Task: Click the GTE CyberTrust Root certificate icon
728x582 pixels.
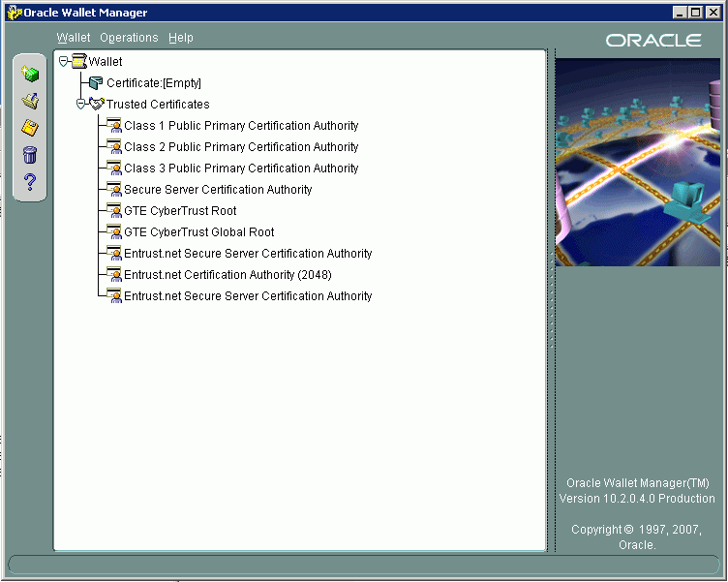Action: click(x=114, y=210)
